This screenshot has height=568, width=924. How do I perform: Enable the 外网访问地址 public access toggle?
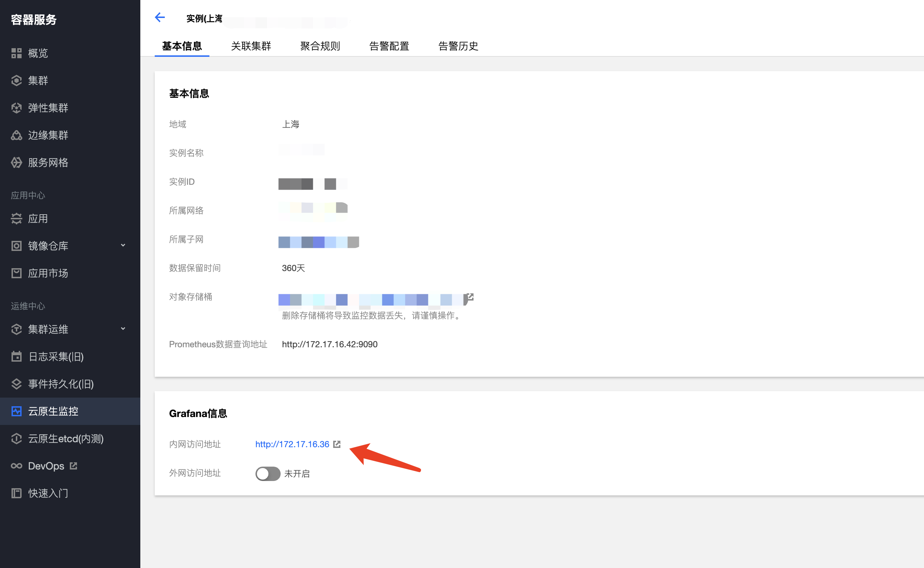[x=268, y=473]
